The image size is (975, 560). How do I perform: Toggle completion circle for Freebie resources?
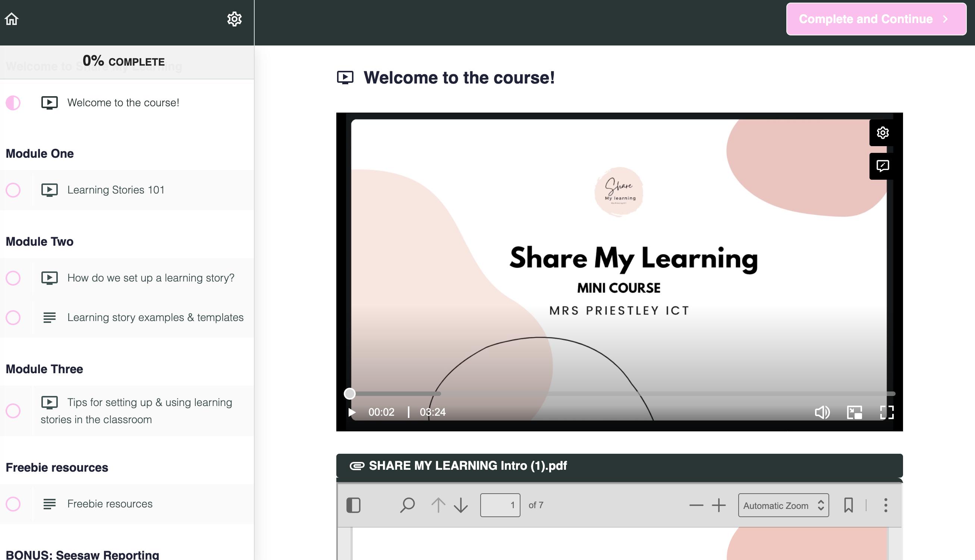click(13, 504)
